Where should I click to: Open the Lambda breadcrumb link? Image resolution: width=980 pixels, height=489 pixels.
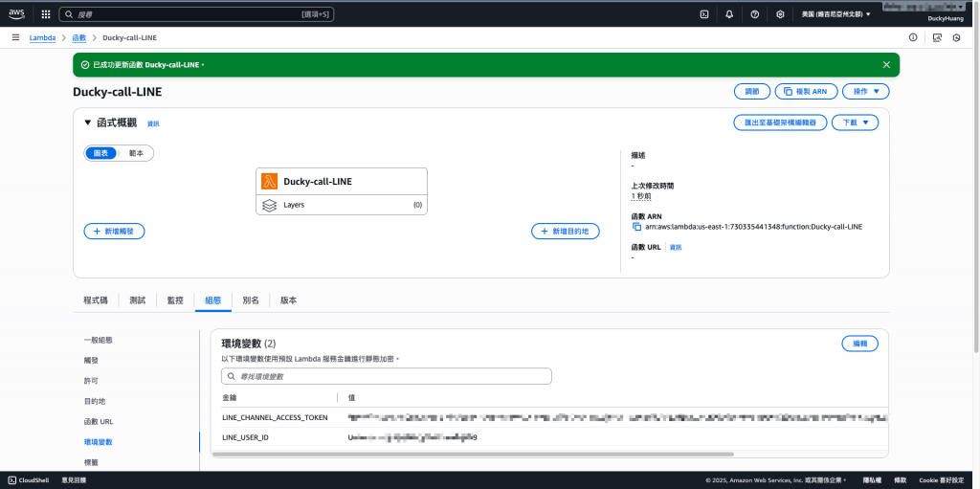coord(42,37)
